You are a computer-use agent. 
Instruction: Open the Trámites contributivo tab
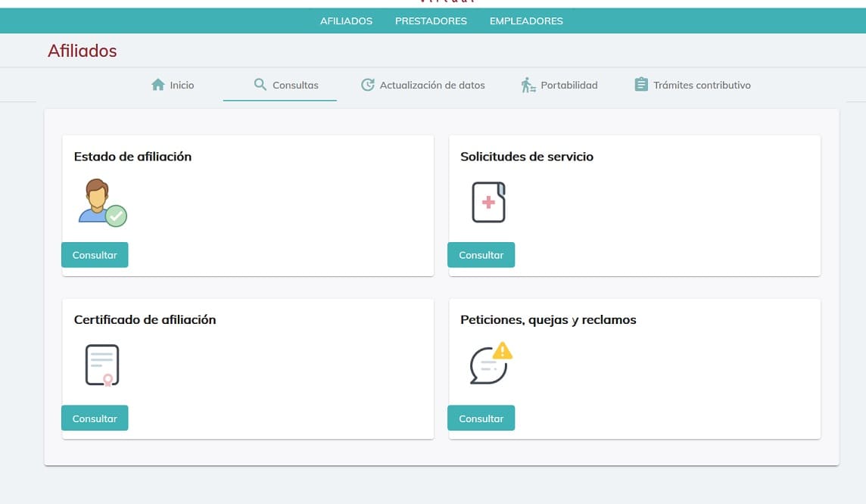[x=693, y=85]
